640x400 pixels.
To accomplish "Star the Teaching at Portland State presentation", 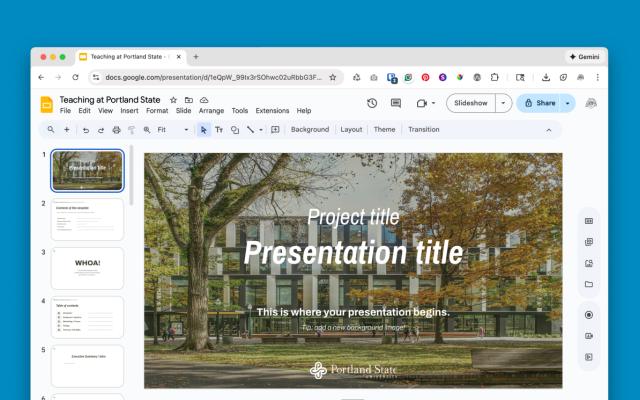I will pos(173,100).
